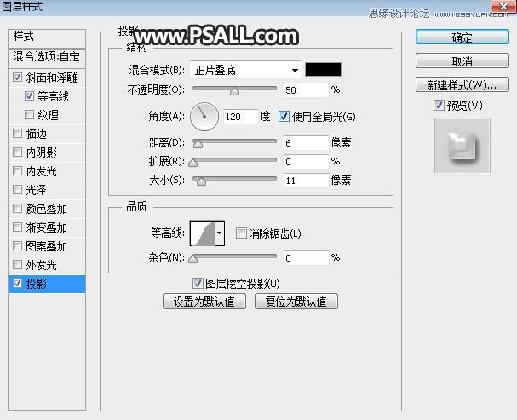Focus the opacity field showing 50
This screenshot has height=420, width=517.
(307, 90)
